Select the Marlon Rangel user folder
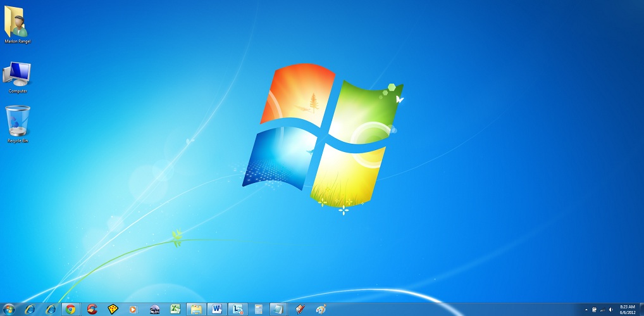The width and height of the screenshot is (644, 316). coord(17,25)
